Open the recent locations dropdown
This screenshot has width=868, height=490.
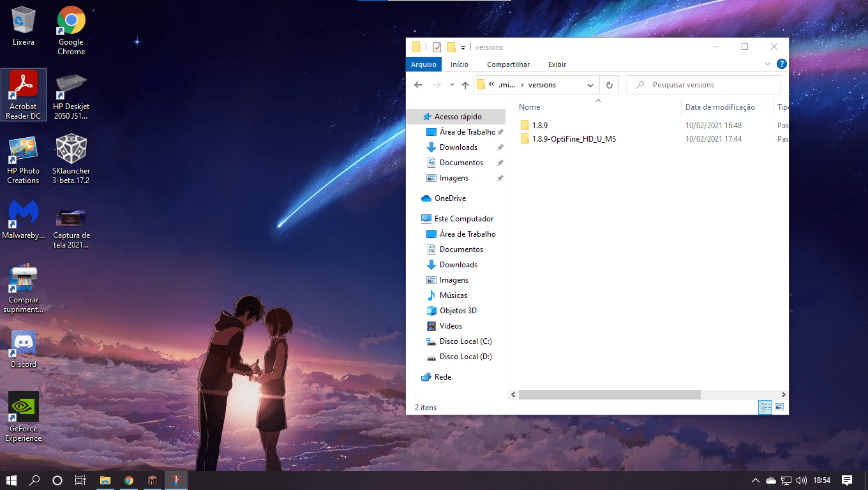click(452, 85)
